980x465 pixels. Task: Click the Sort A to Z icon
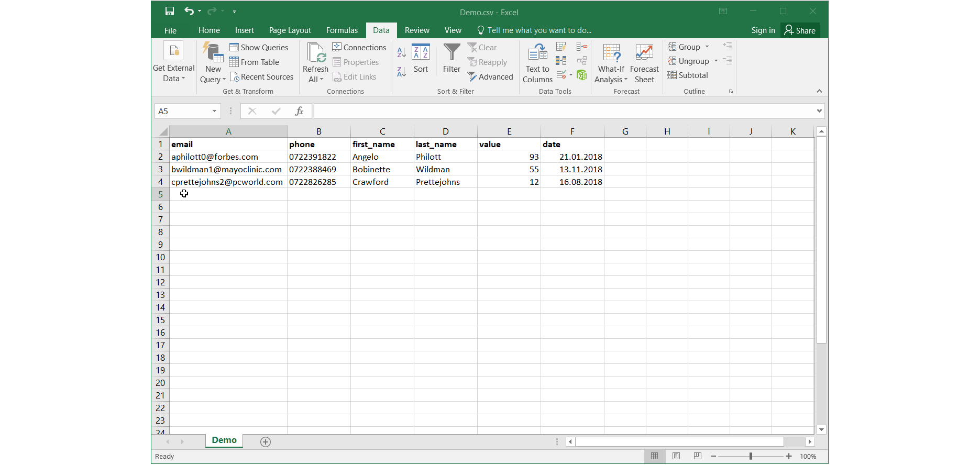point(401,52)
